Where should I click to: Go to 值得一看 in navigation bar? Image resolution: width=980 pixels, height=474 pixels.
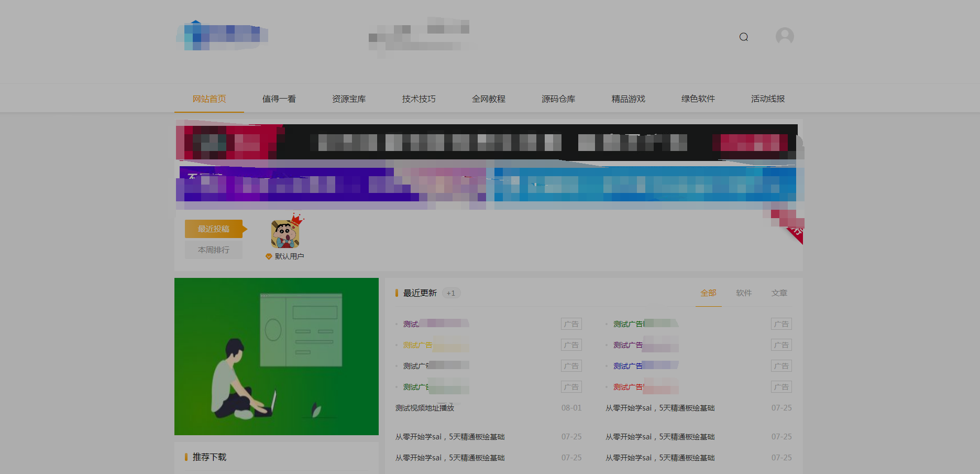279,99
